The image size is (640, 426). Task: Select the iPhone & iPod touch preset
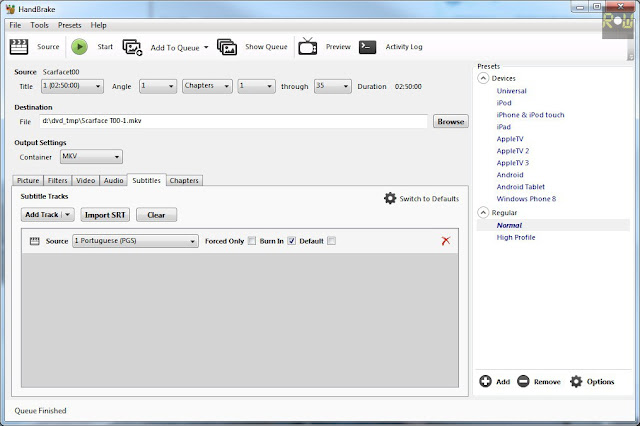click(530, 115)
